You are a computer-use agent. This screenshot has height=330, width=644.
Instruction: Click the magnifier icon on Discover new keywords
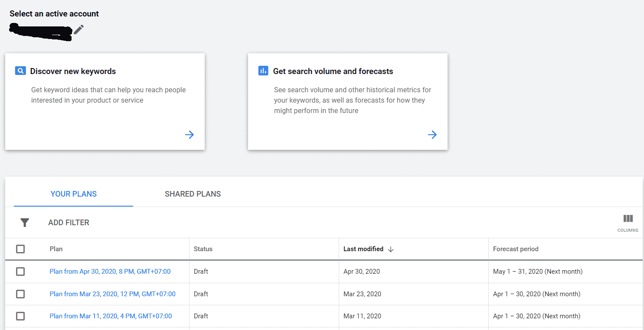tap(20, 71)
